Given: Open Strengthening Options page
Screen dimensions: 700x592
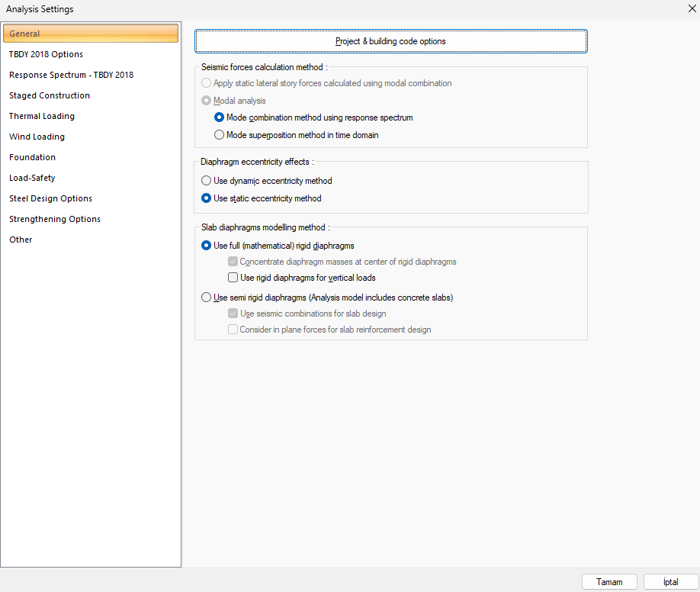Looking at the screenshot, I should pos(55,219).
